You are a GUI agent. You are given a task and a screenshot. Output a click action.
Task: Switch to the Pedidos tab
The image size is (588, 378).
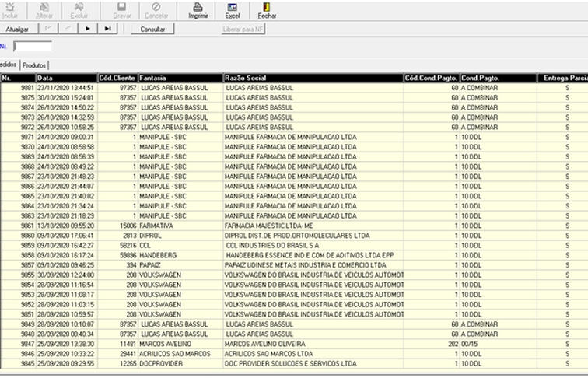(9, 65)
